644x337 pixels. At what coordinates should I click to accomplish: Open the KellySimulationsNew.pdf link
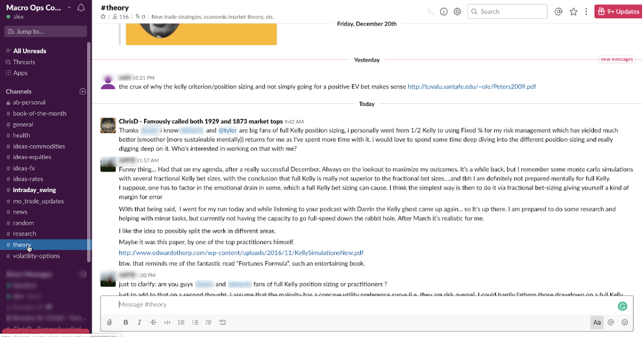pyautogui.click(x=241, y=253)
